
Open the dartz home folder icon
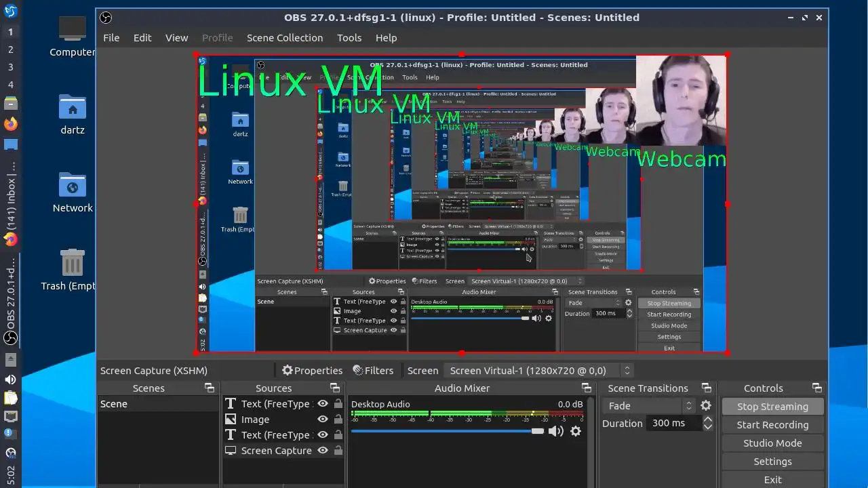[72, 114]
